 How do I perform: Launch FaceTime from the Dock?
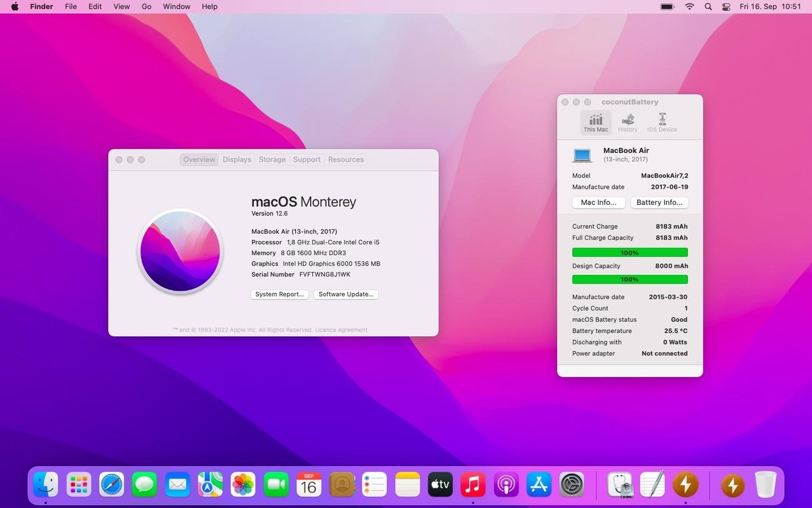[276, 484]
